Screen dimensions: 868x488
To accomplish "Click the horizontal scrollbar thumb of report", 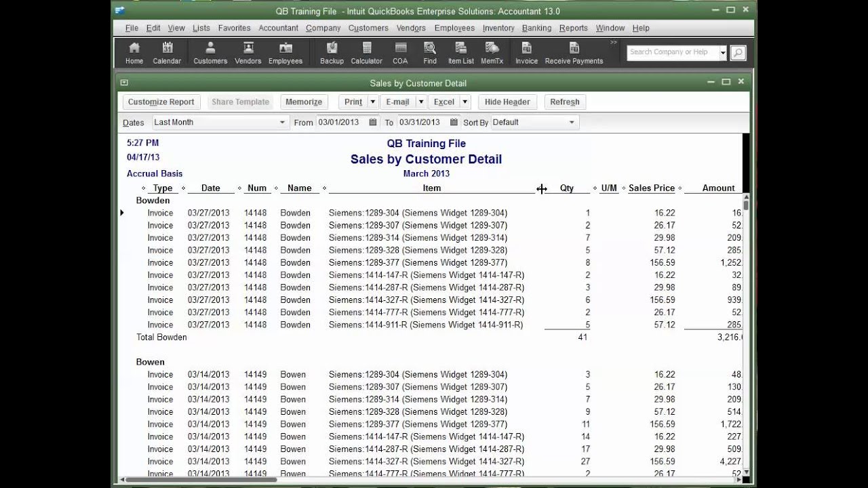I will 201,480.
